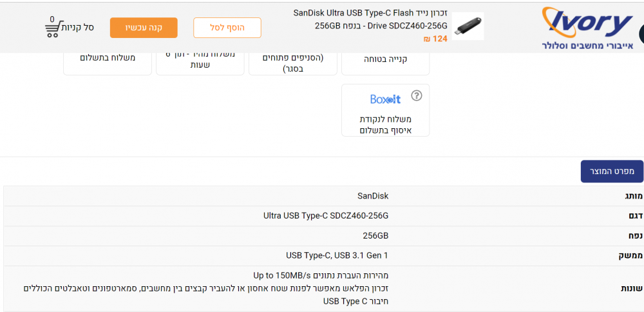This screenshot has height=312, width=644.
Task: Click the 256GB capacity value
Action: click(375, 236)
